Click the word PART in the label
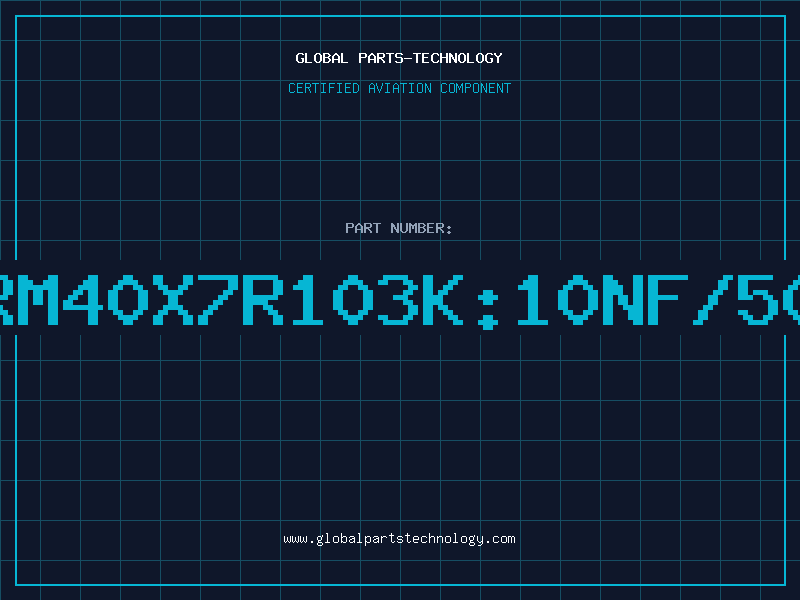This screenshot has width=800, height=600. 363,228
